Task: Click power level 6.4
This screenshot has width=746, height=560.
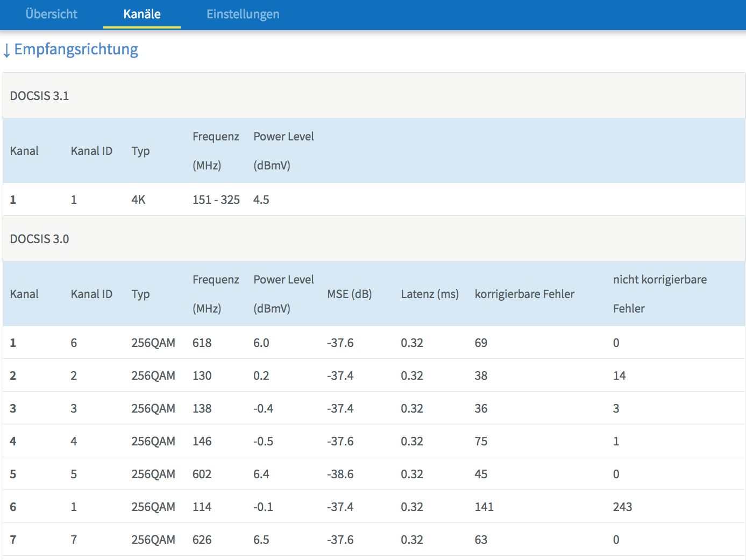Action: [x=261, y=474]
